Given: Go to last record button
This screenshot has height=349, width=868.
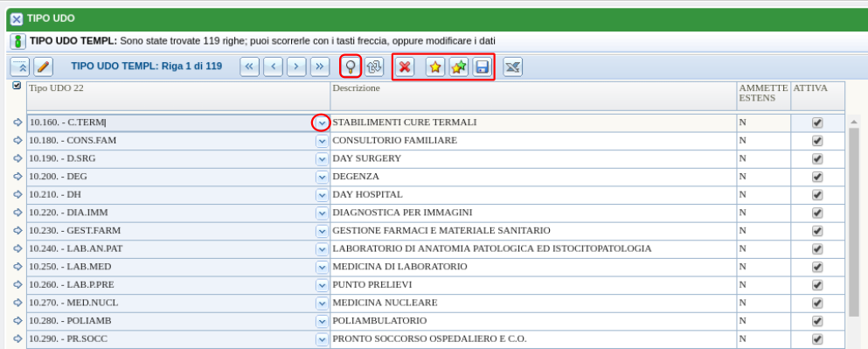Looking at the screenshot, I should pyautogui.click(x=319, y=67).
